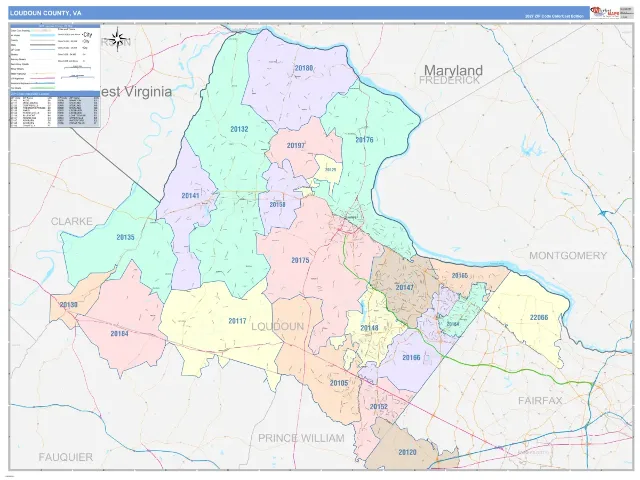Viewport: 640px width, 480px height.
Task: Click the ZIP code label 20148
Action: [x=369, y=328]
